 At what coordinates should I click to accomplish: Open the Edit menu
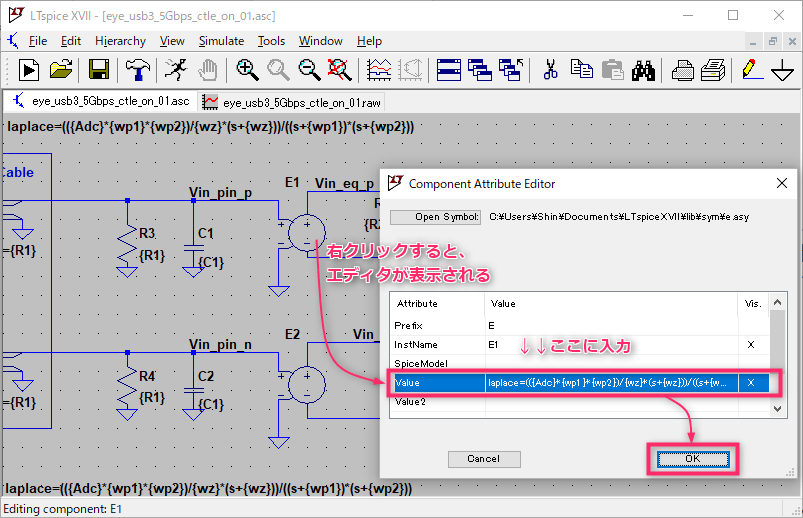pos(71,41)
